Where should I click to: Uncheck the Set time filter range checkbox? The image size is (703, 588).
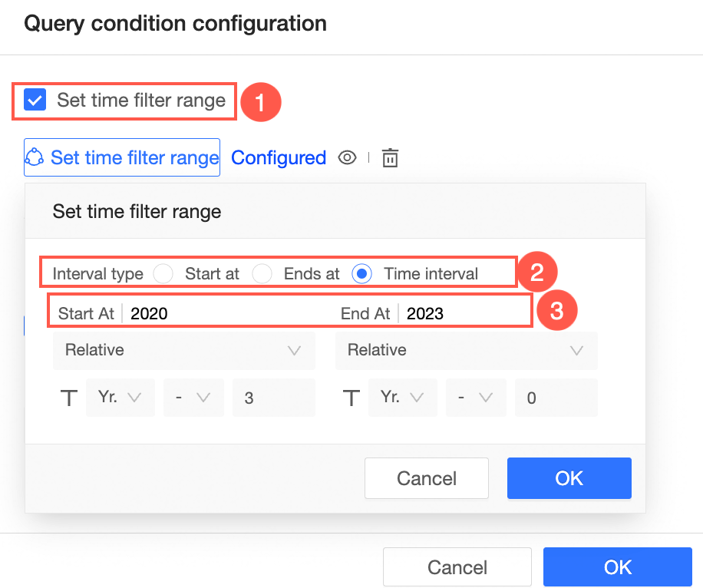coord(35,101)
